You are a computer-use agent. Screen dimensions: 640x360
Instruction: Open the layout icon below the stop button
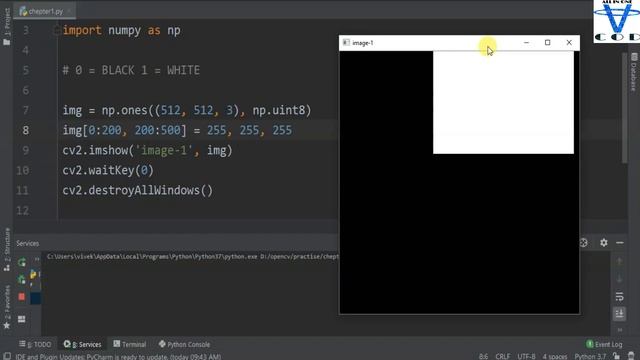coord(22,319)
